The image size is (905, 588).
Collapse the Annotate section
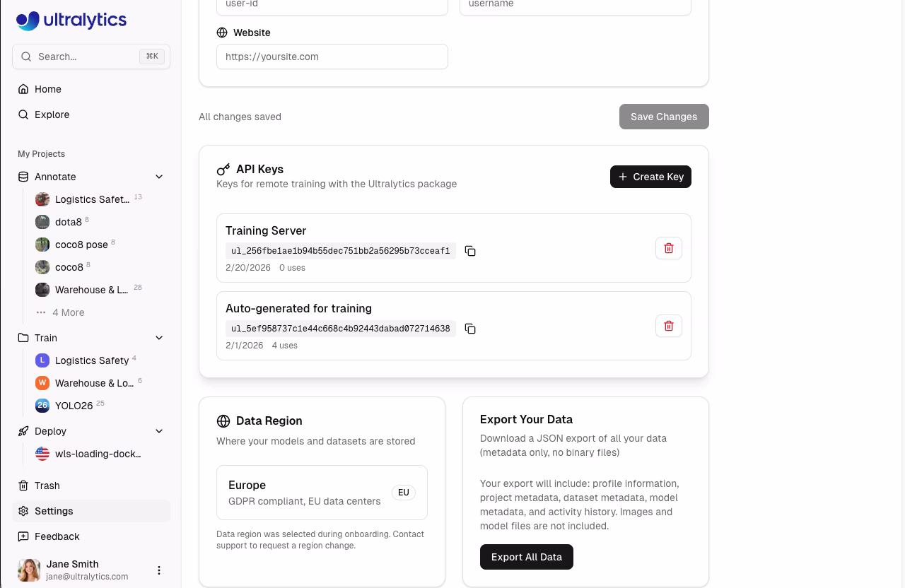(159, 177)
